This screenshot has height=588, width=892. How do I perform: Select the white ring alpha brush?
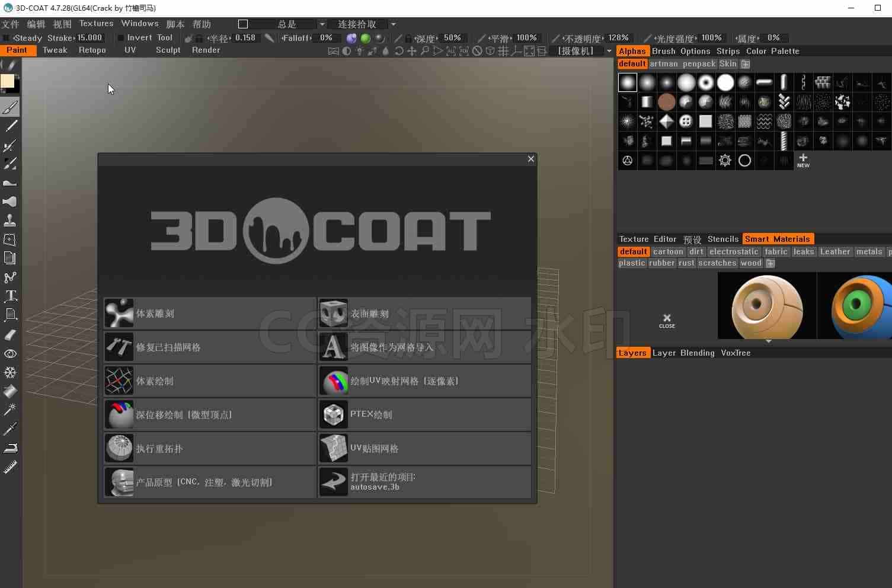click(745, 161)
